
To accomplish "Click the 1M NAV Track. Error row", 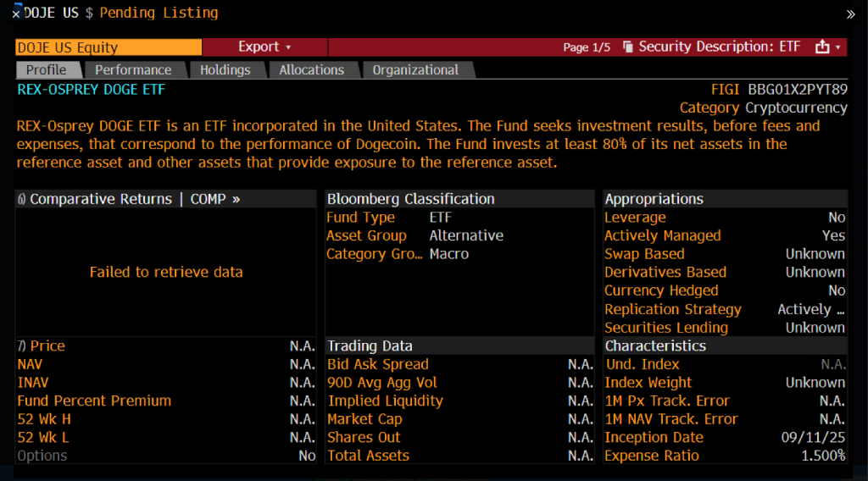I will pyautogui.click(x=726, y=419).
